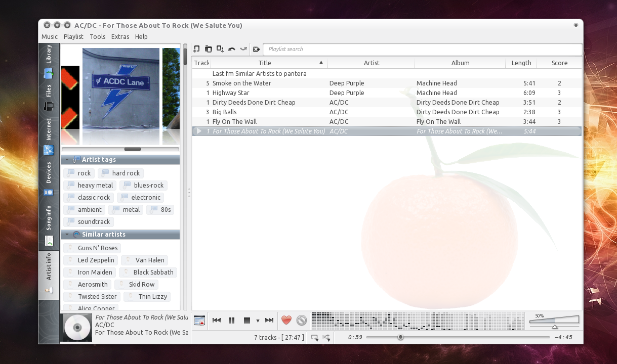Image resolution: width=617 pixels, height=364 pixels.
Task: Open the Tools menu
Action: tap(98, 36)
